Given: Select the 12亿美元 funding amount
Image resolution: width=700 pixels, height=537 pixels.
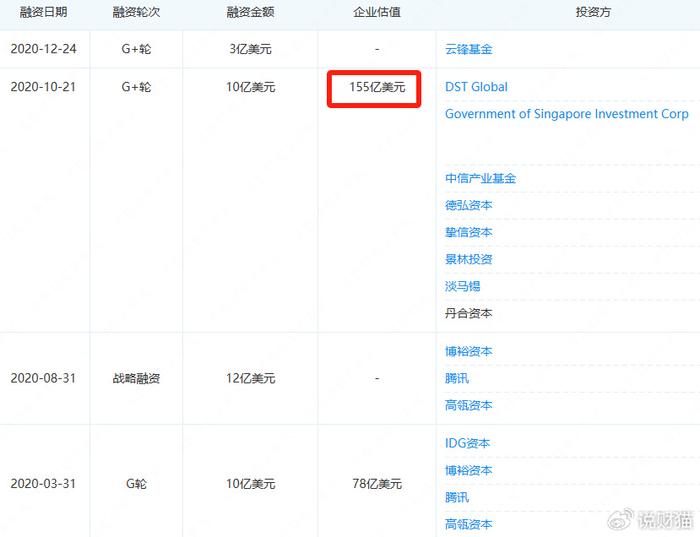Looking at the screenshot, I should tap(250, 378).
